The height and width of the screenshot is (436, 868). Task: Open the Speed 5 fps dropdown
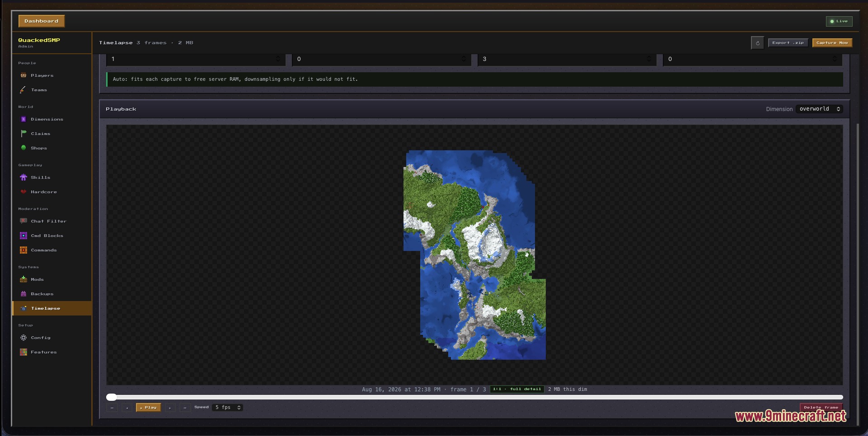coord(227,408)
